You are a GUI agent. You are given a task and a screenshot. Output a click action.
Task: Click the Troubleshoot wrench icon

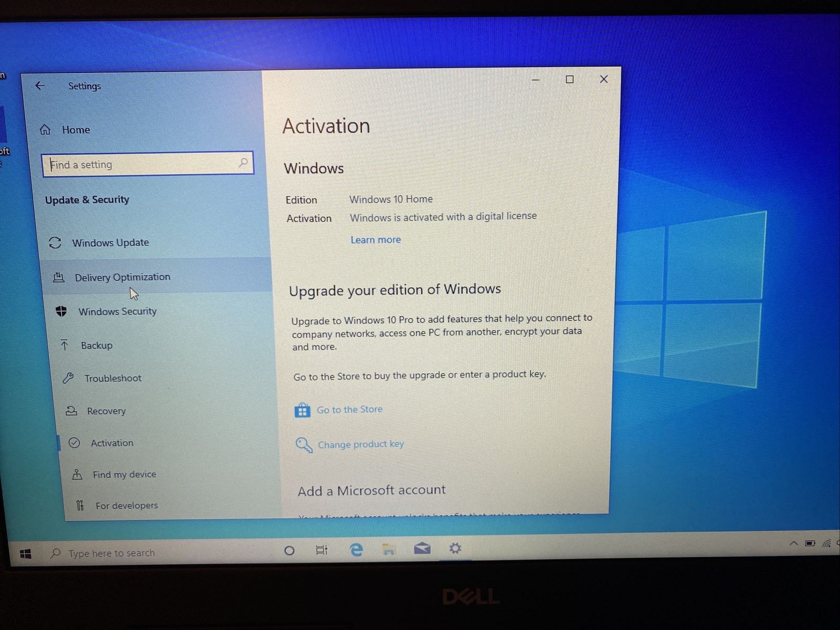pos(68,378)
